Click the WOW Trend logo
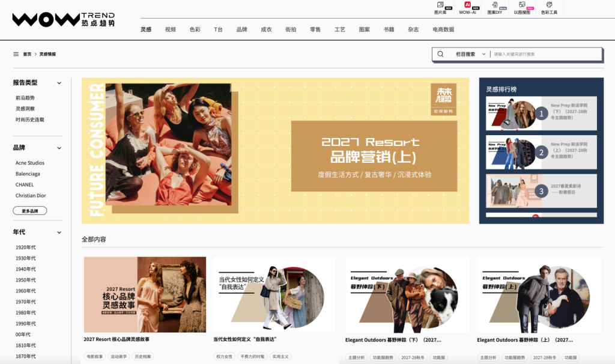This screenshot has height=364, width=615. 64,19
